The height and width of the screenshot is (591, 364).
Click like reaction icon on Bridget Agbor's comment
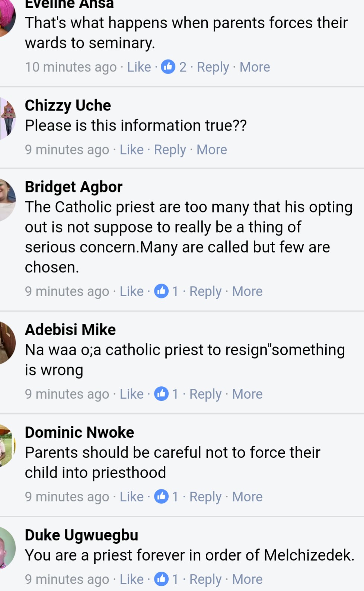tap(161, 291)
